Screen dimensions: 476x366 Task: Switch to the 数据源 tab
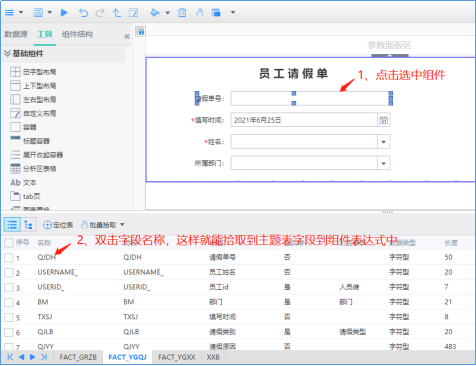click(16, 34)
